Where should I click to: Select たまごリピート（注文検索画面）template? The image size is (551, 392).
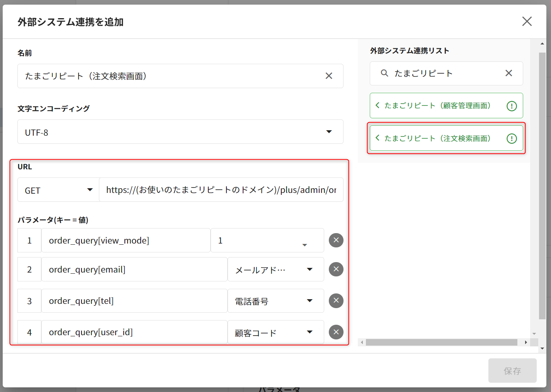(437, 138)
